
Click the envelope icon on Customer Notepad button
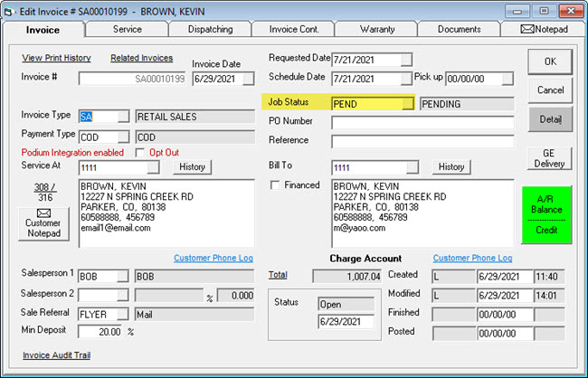(44, 213)
